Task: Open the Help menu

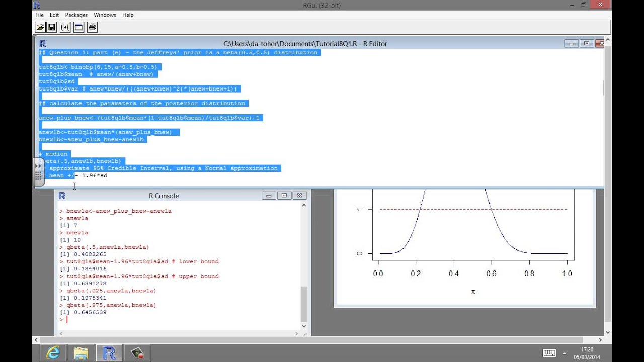Action: [128, 15]
